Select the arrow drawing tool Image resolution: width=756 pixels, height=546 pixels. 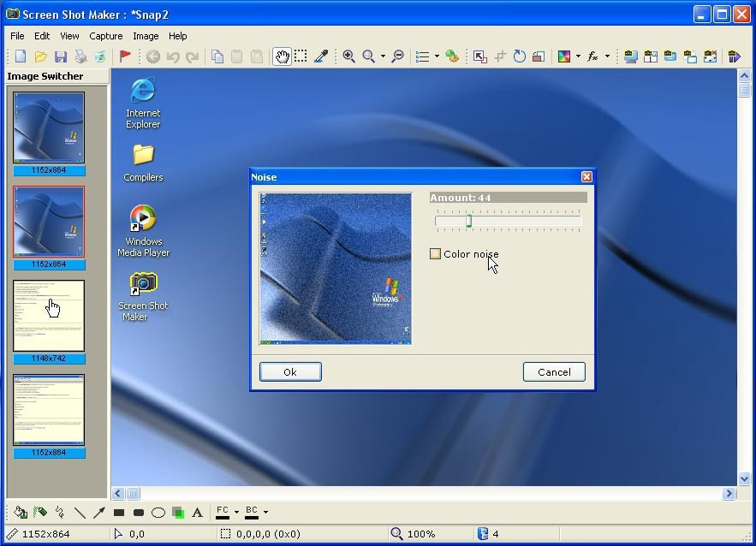pos(99,513)
